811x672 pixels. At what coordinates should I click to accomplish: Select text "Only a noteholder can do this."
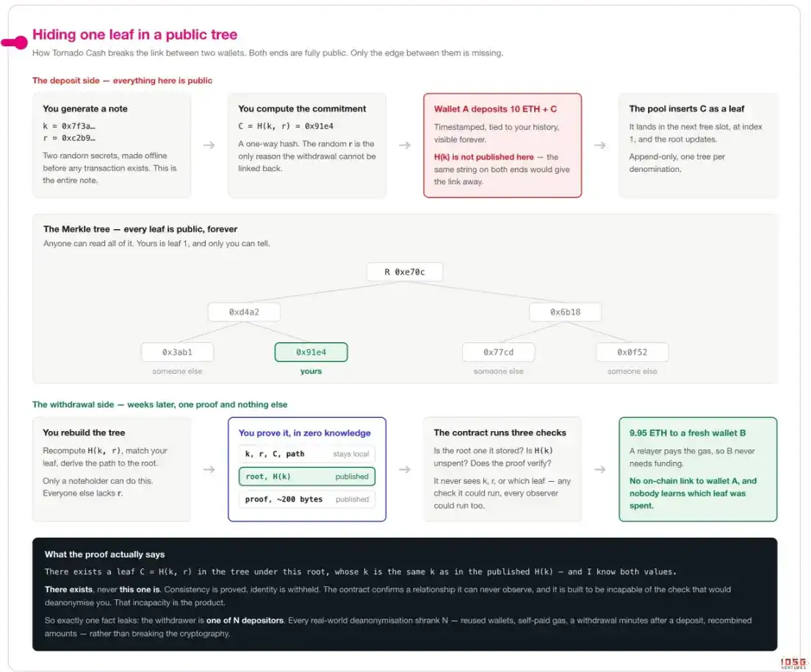coord(98,481)
